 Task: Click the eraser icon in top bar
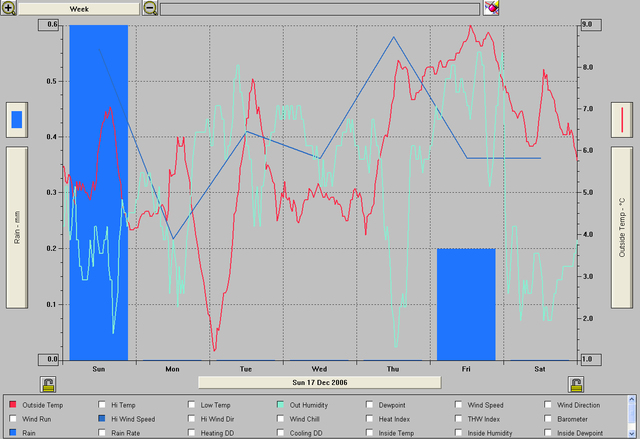click(x=491, y=8)
